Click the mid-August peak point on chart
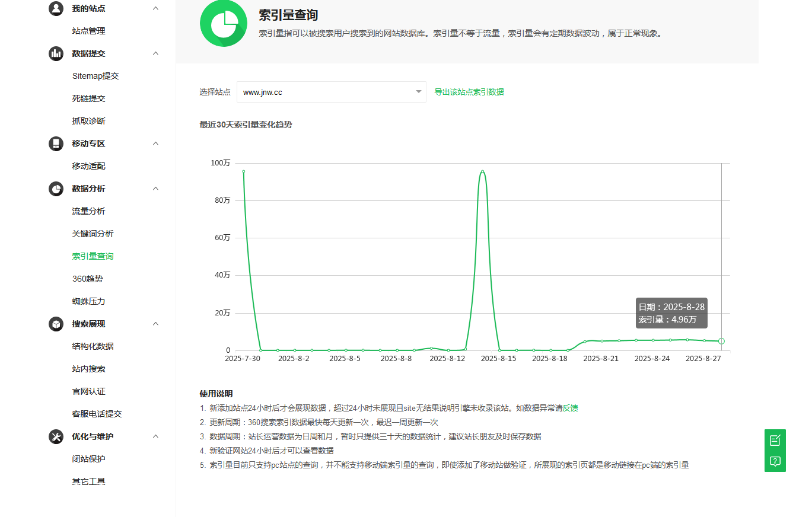 click(482, 171)
